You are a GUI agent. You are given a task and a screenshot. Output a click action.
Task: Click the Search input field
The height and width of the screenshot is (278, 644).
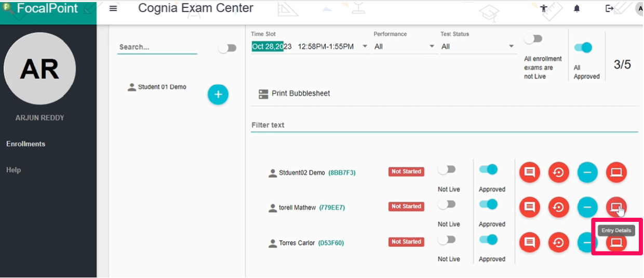[x=157, y=47]
